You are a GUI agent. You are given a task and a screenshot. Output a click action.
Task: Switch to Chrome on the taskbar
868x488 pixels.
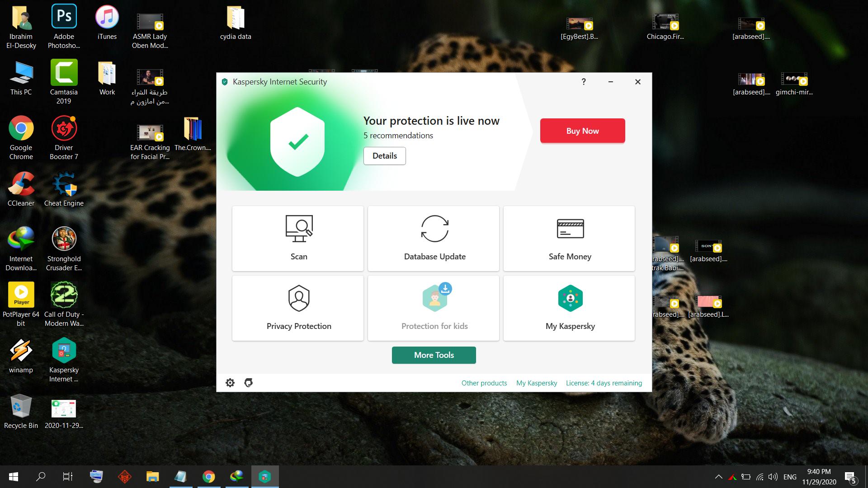(209, 477)
